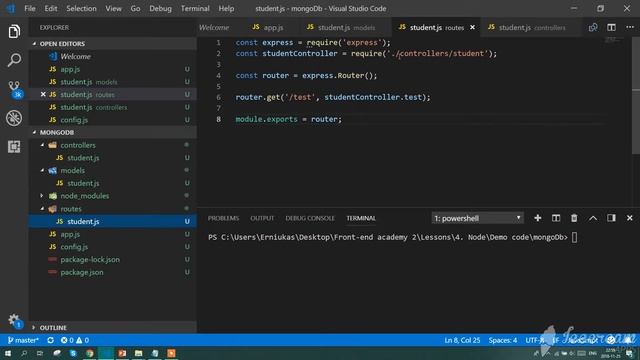640x360 pixels.
Task: Maximize the terminal panel with up chevron
Action: click(593, 218)
